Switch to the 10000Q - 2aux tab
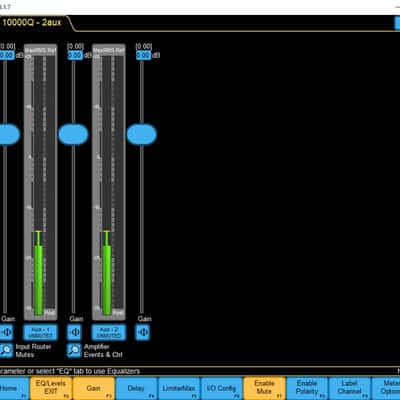 [32, 23]
